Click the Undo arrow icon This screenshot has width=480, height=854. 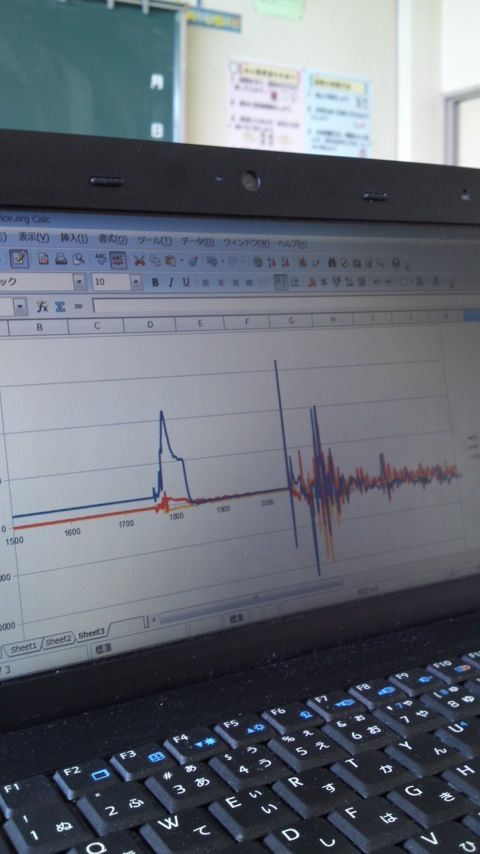[x=211, y=261]
